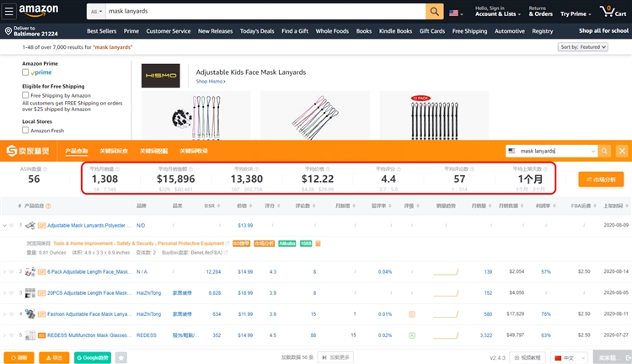Image resolution: width=632 pixels, height=364 pixels.
Task: Click the Amazon search magnifier button
Action: 434,13
